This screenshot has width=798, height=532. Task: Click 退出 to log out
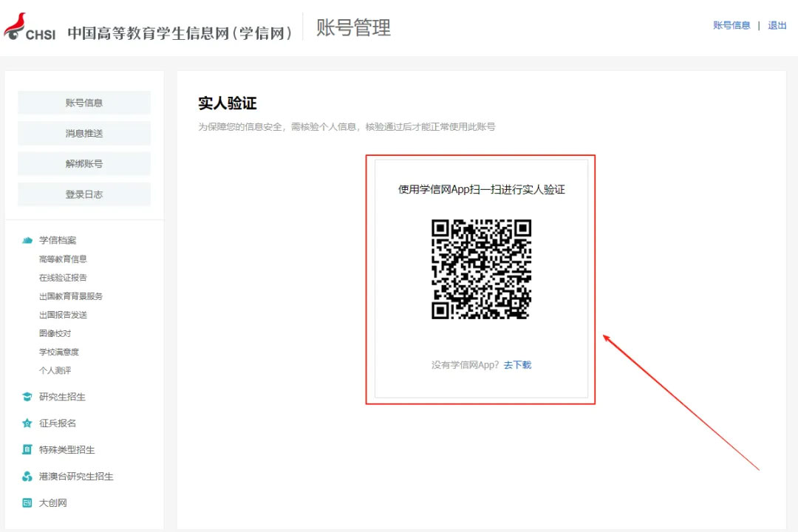(777, 25)
